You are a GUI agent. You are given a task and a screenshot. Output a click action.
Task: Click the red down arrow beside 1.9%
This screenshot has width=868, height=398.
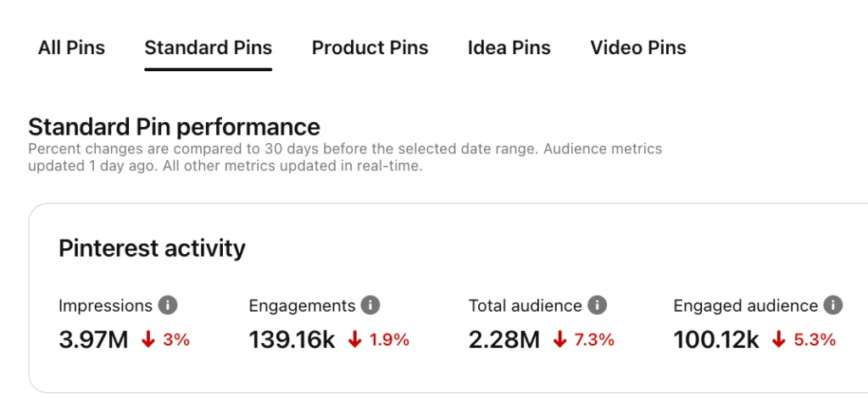(355, 340)
